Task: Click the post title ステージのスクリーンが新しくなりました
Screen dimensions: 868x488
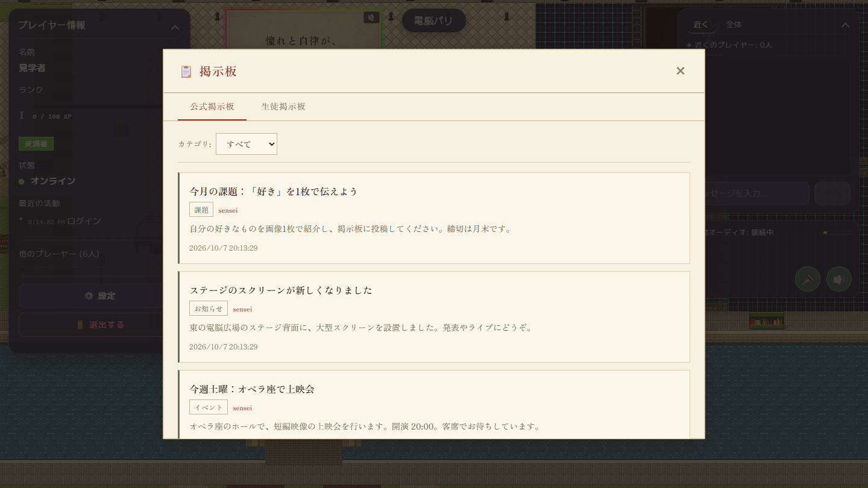Action: 281,290
